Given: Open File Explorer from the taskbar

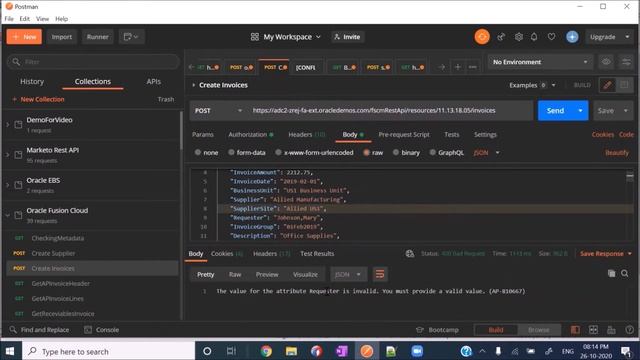Looking at the screenshot, I should coord(291,351).
